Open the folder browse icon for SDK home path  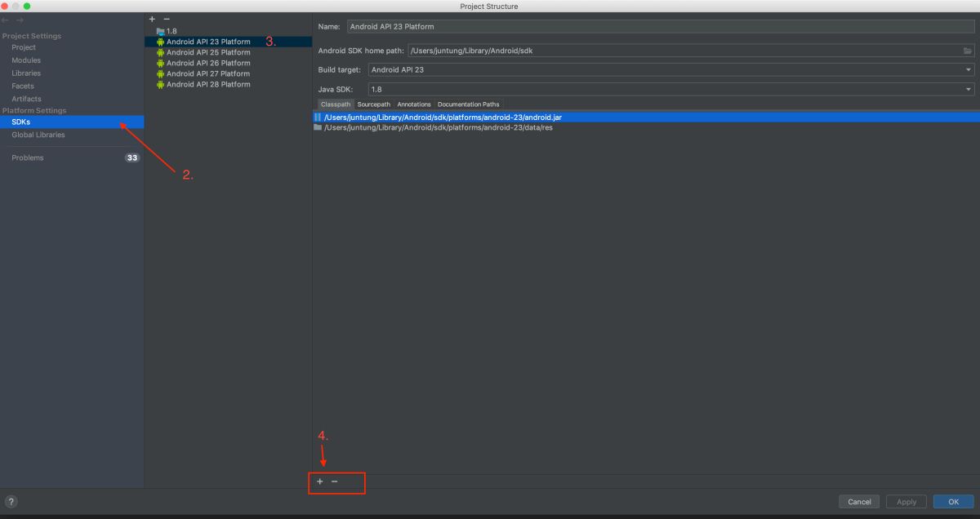(x=968, y=51)
